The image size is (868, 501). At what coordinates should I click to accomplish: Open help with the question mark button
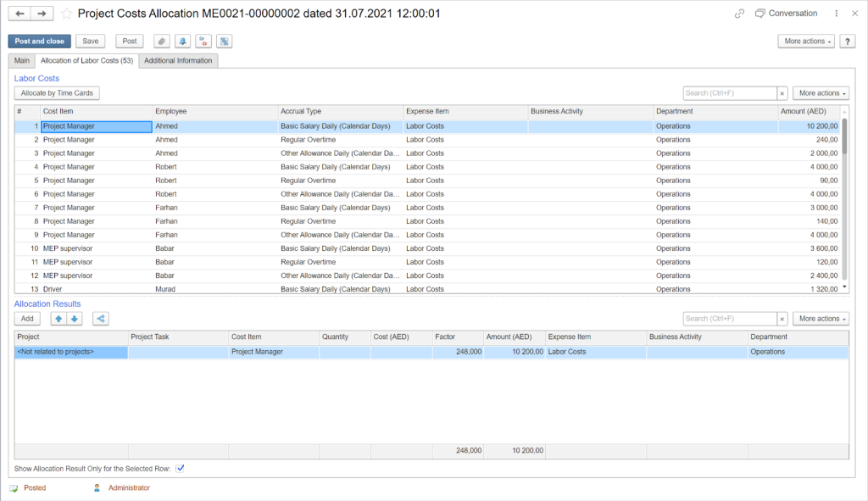click(x=848, y=41)
